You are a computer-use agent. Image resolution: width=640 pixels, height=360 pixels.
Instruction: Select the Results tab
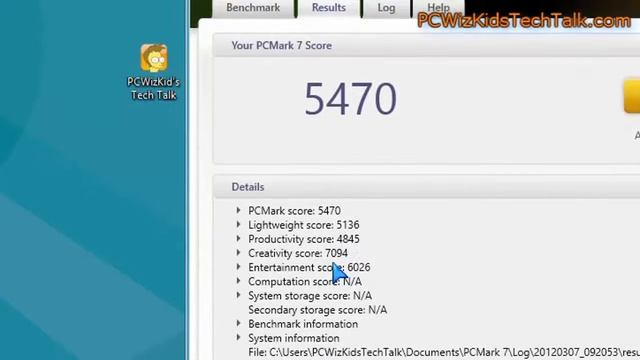click(x=329, y=8)
